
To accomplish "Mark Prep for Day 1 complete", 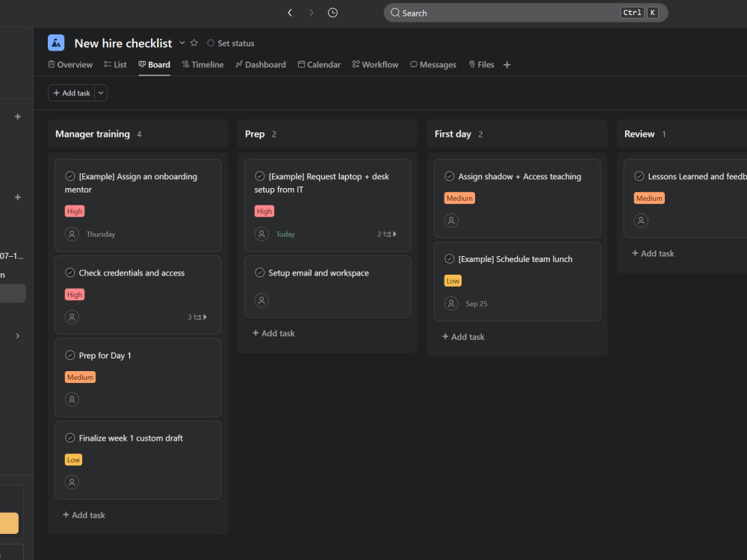I will tap(70, 355).
